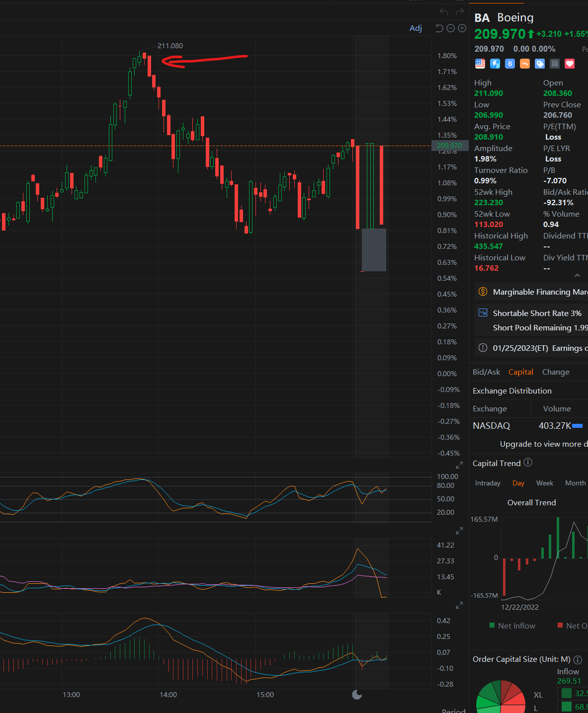
Task: Click the undo arrow above the chart
Action: 444,11
